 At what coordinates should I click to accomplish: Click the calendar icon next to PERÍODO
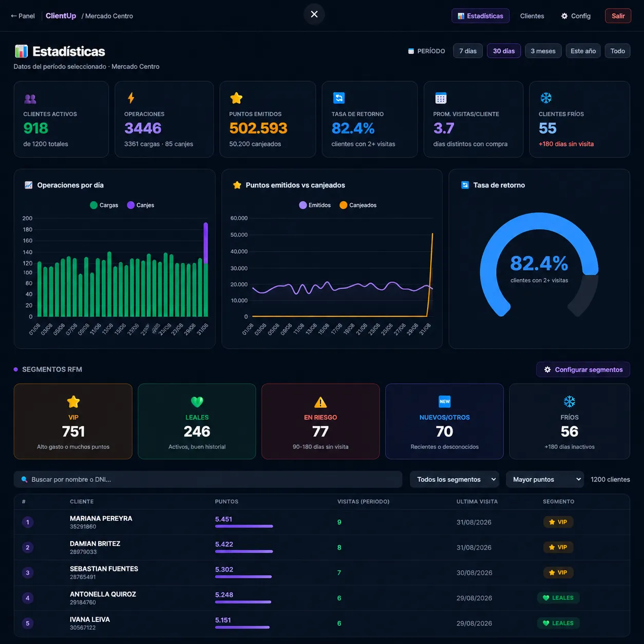coord(411,51)
